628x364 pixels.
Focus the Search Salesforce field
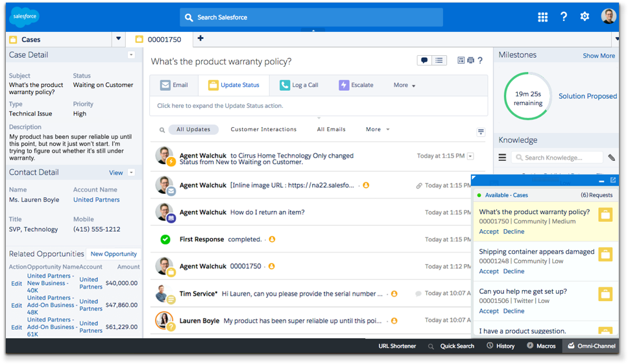[x=311, y=18]
